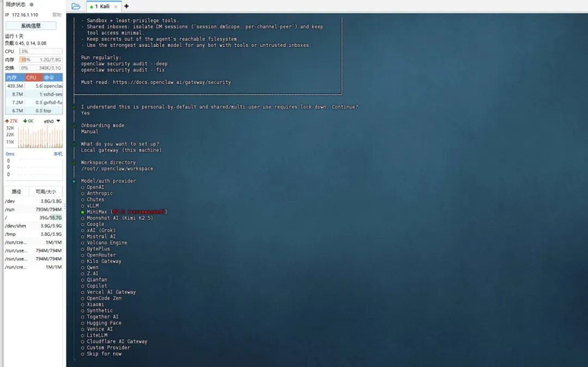Select the MiniMax provider option
The image size is (588, 367).
[124, 212]
